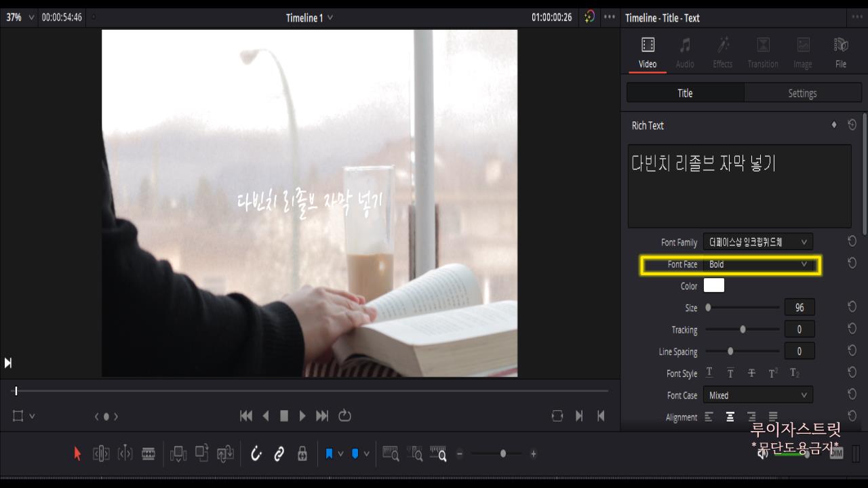Select the Dynamic Trim Mode tool
The height and width of the screenshot is (488, 868).
[125, 454]
